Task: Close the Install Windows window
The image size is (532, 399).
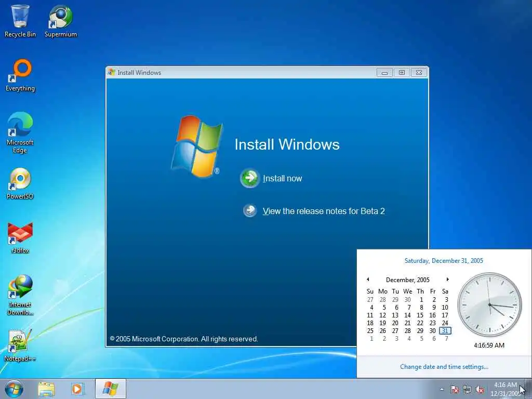Action: pos(419,73)
